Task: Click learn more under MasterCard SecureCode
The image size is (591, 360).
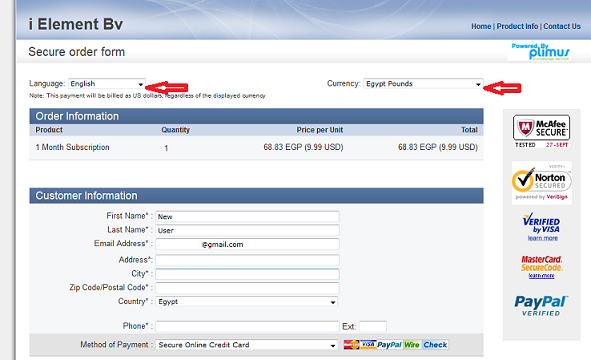Action: (541, 276)
